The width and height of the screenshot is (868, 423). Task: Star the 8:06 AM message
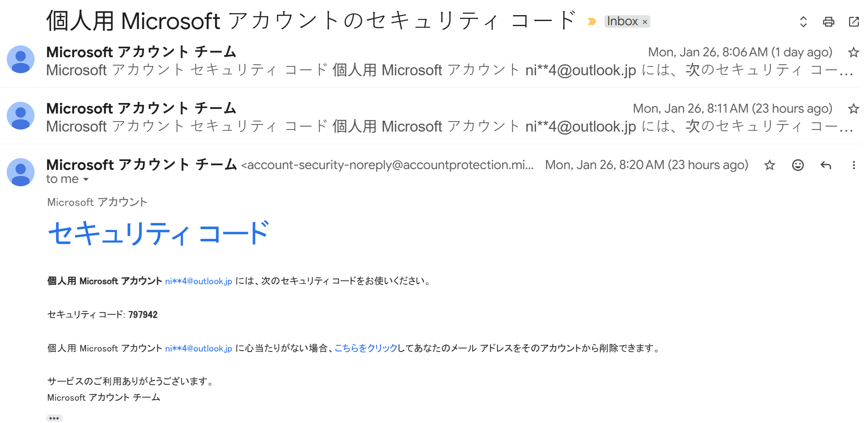(854, 52)
